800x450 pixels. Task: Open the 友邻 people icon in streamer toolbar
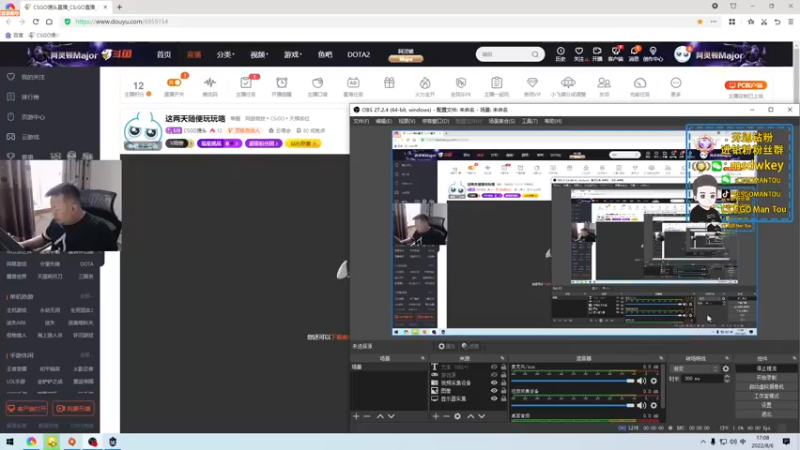click(x=604, y=83)
